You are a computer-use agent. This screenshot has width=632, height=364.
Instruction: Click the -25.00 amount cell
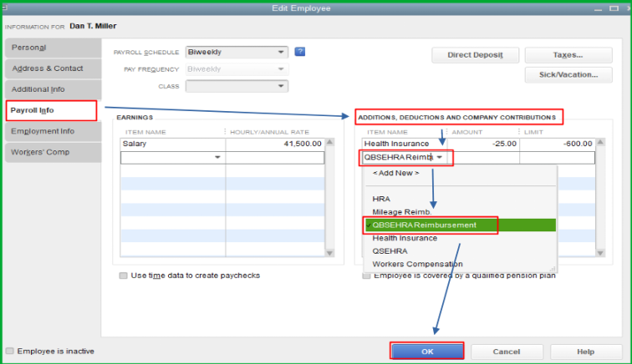(483, 144)
